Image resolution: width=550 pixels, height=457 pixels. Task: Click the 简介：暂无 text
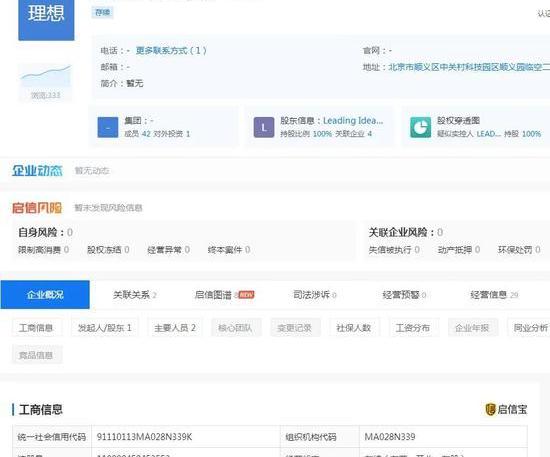click(122, 83)
